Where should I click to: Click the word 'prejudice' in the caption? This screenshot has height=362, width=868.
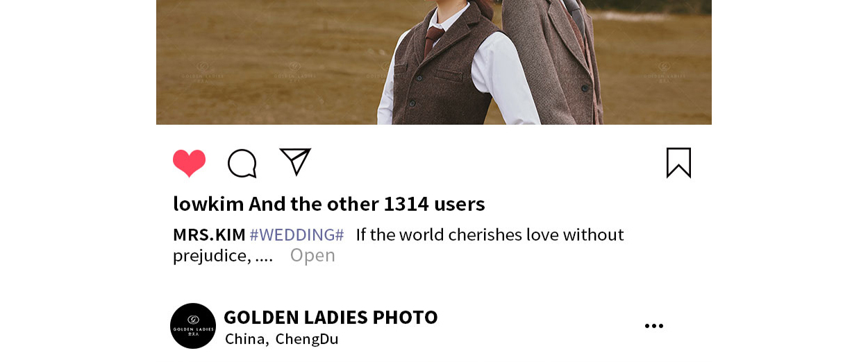pos(209,256)
